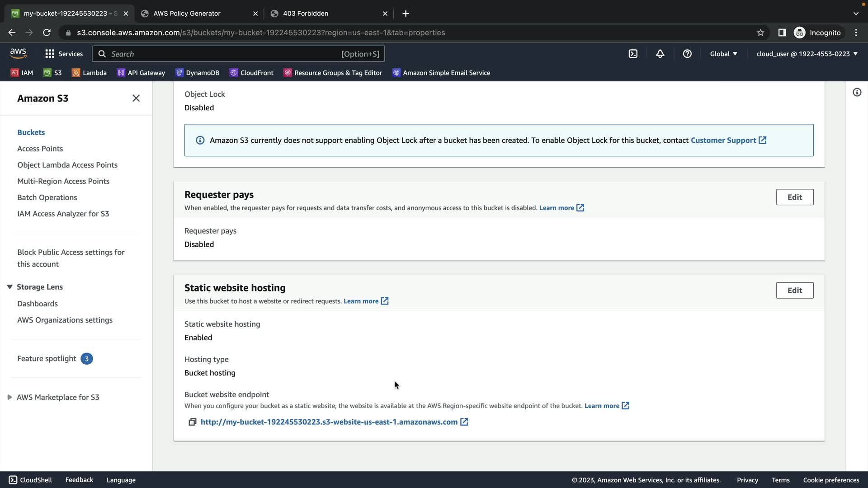
Task: Collapse the Storage Lens section
Action: 9,287
